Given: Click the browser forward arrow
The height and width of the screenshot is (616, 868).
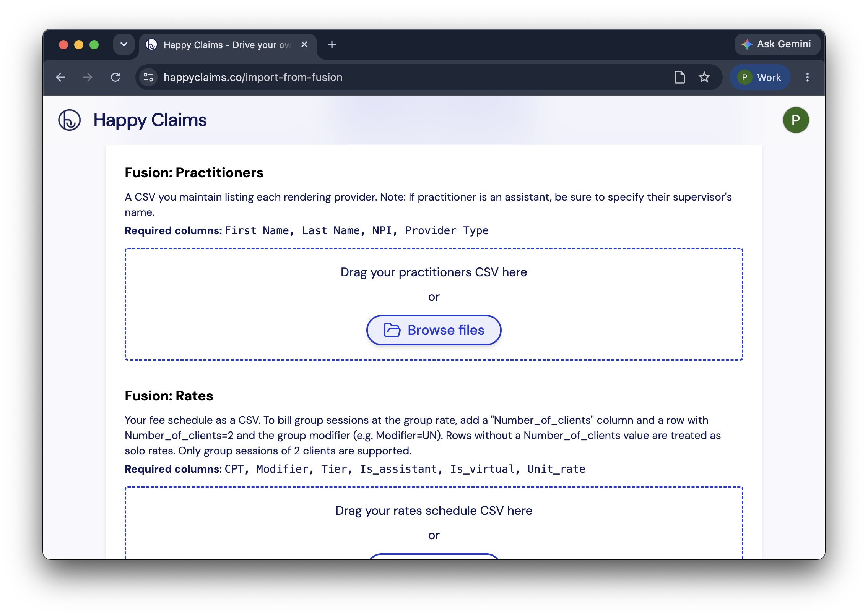Looking at the screenshot, I should (88, 78).
